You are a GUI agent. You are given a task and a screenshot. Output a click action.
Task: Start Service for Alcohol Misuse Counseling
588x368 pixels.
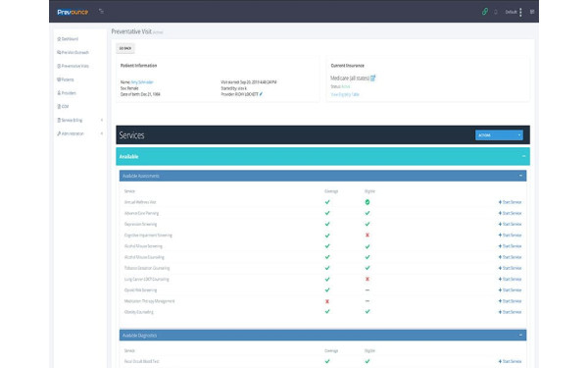click(510, 257)
